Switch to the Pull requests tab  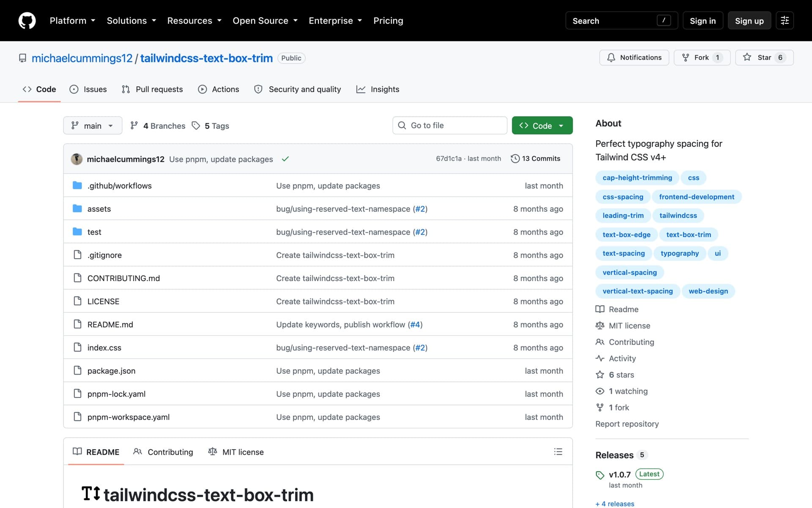tap(152, 89)
